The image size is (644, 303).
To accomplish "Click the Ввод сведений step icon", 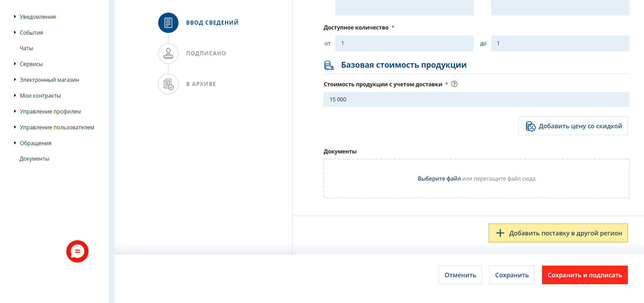I will (168, 23).
